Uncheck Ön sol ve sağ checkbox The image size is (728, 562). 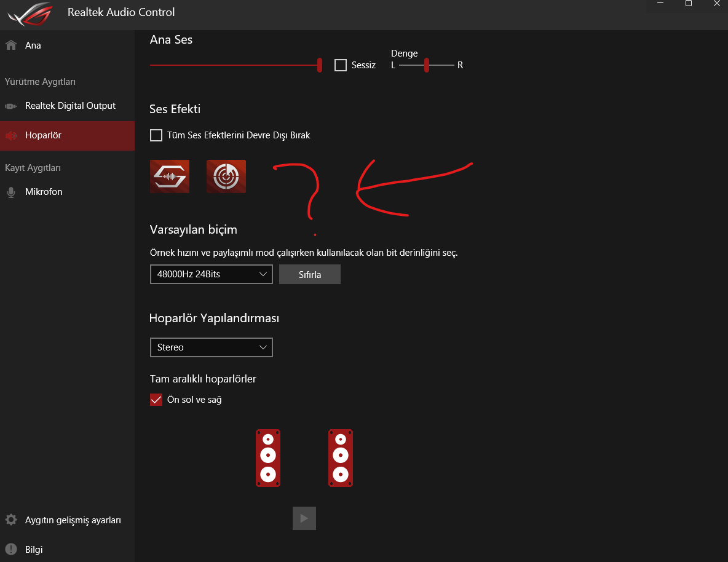156,400
